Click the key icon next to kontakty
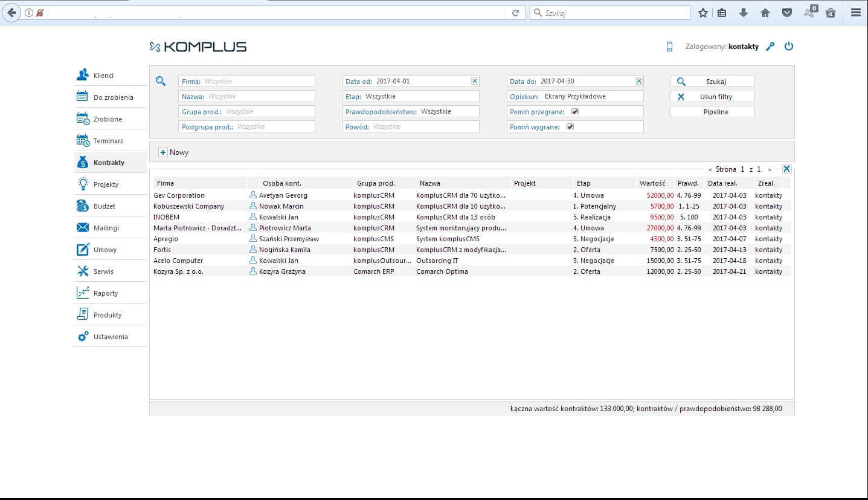 click(770, 47)
